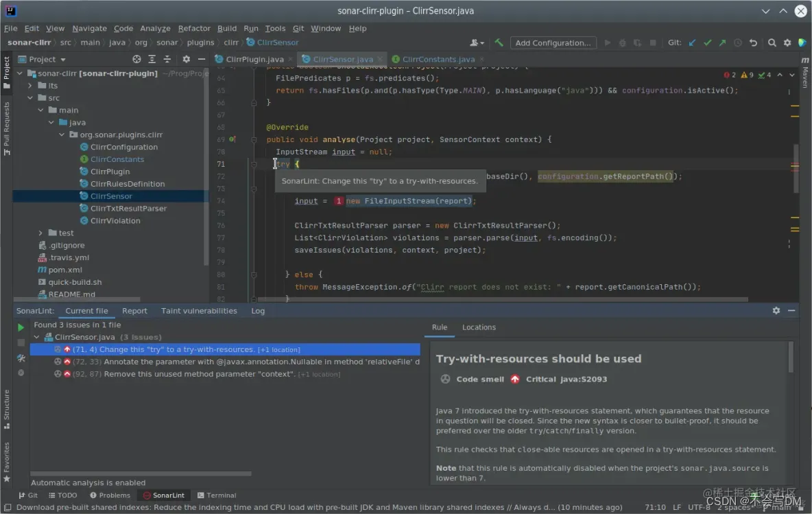This screenshot has height=514, width=812.
Task: Open pom.xml in project tree
Action: tap(65, 270)
